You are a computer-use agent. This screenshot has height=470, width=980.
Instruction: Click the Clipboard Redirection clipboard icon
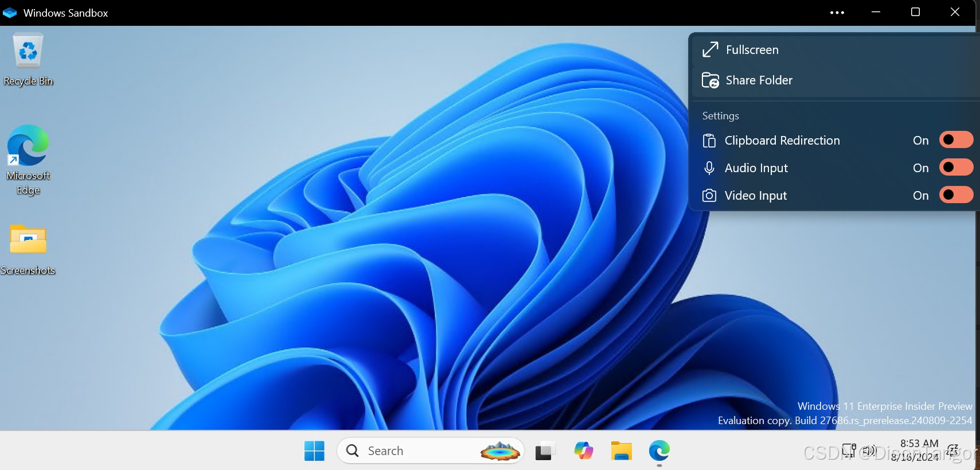709,141
